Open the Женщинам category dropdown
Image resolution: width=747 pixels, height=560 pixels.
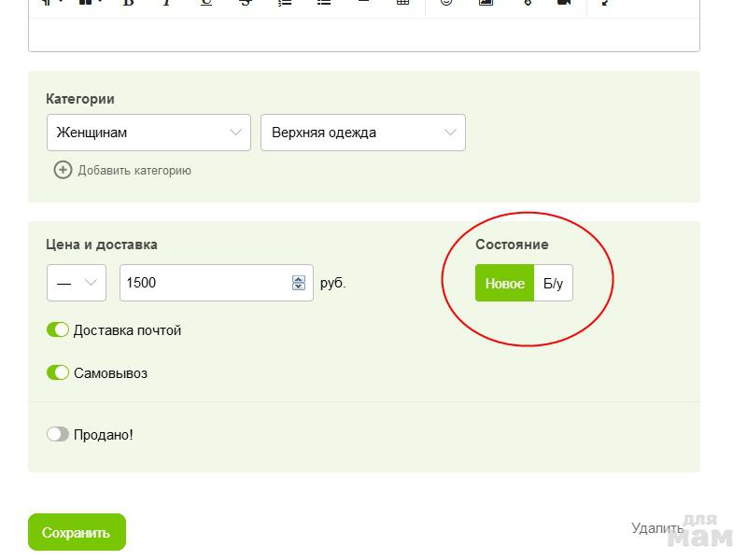coord(148,133)
